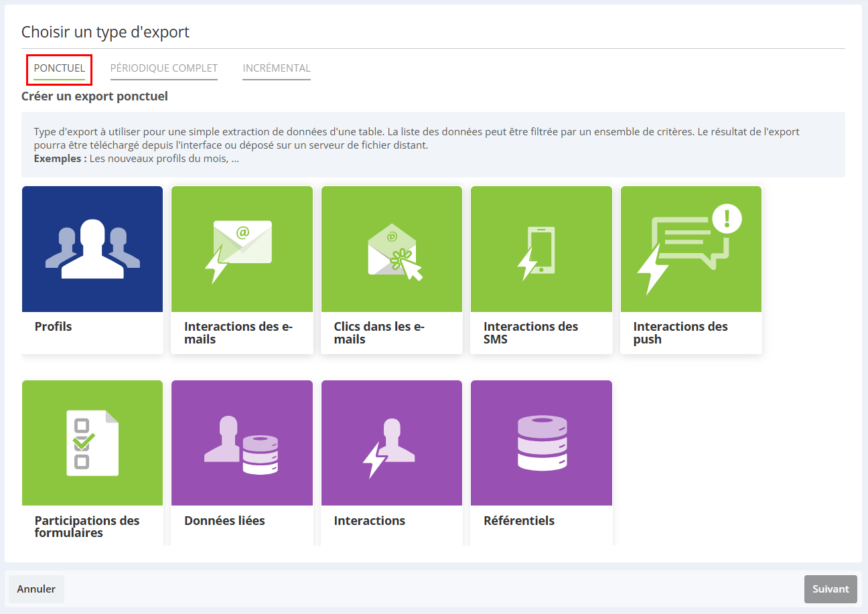
Task: Click the Annuler button
Action: (36, 589)
